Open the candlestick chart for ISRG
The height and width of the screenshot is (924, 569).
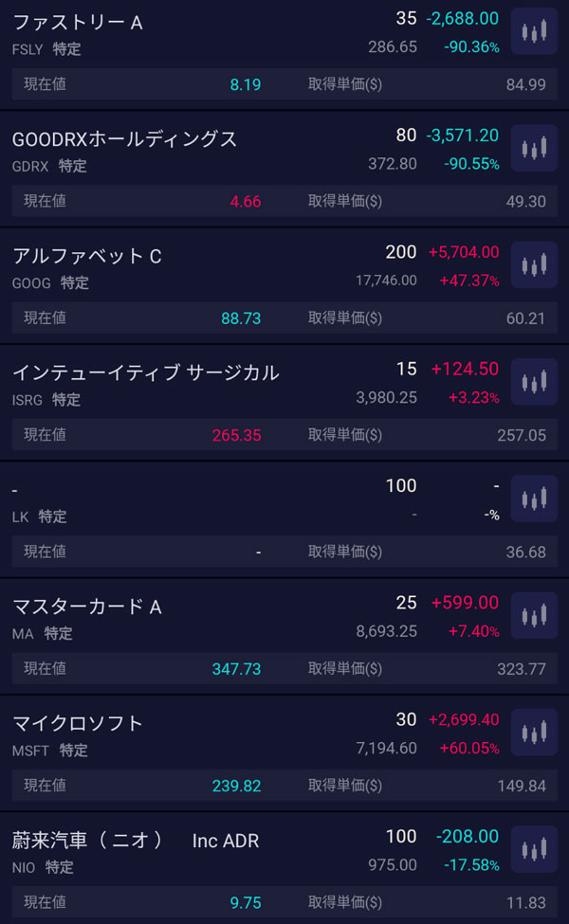[x=534, y=382]
